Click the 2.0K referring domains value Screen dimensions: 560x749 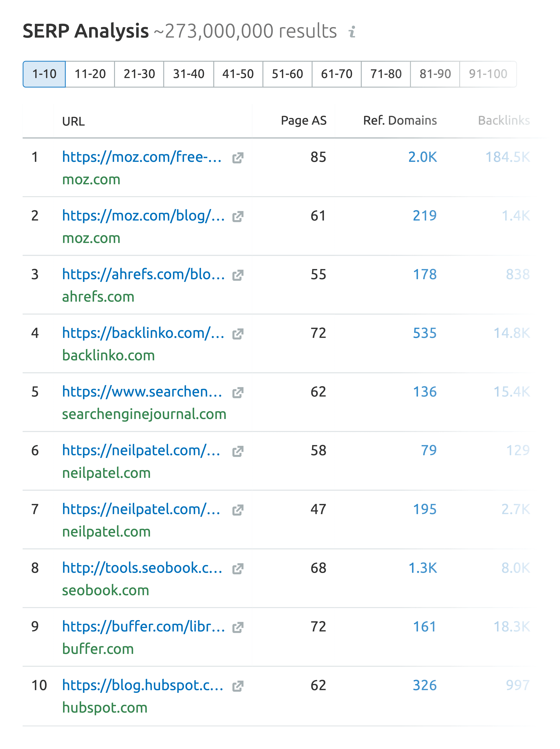pyautogui.click(x=423, y=157)
